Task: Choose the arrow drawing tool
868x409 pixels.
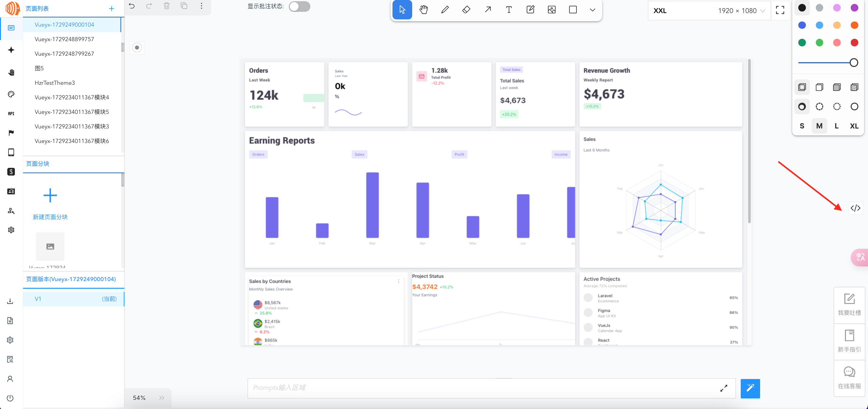Action: pos(488,10)
